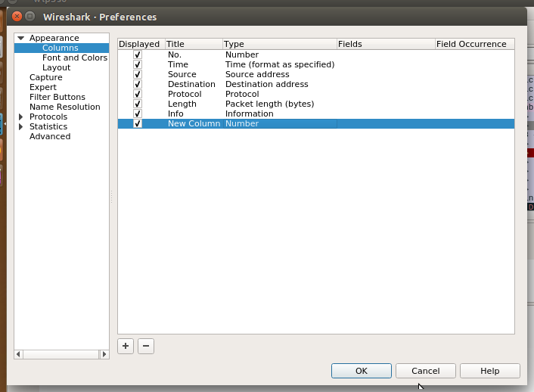Expand the Protocols tree section
This screenshot has height=392, width=534.
click(x=20, y=117)
